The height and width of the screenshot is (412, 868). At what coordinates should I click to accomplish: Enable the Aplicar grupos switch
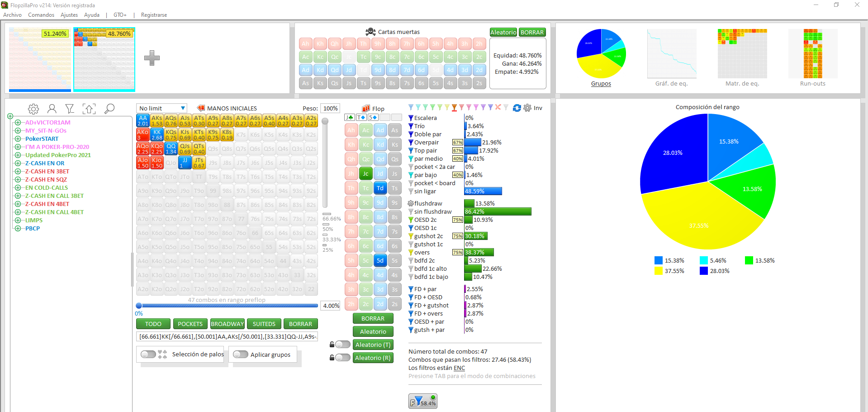(240, 355)
